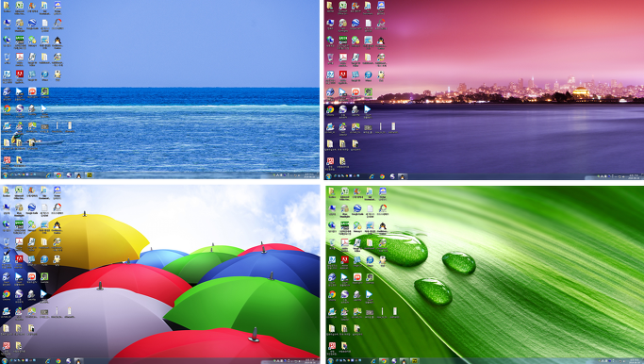Click Chrome on green leaf taskbar

[x=384, y=361]
